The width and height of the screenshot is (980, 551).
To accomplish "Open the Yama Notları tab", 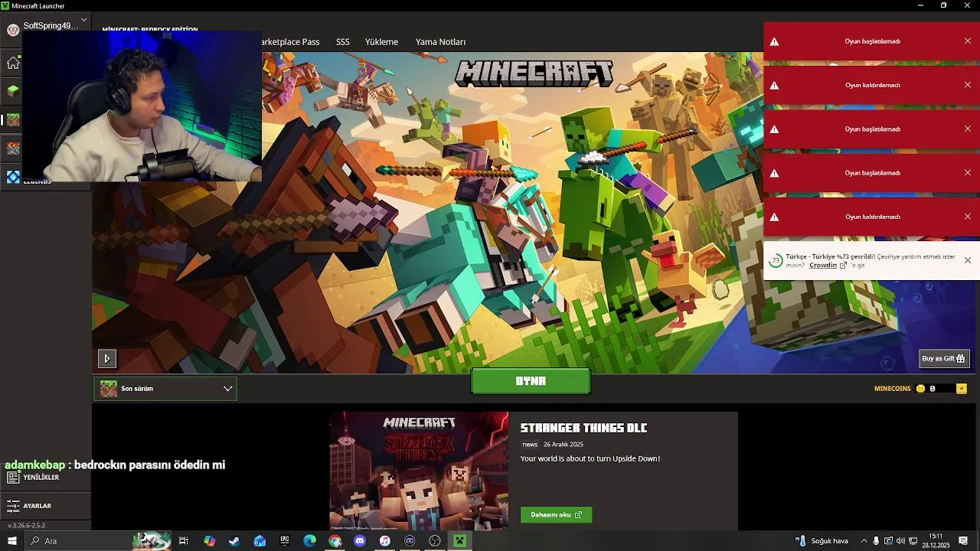I will (x=440, y=42).
